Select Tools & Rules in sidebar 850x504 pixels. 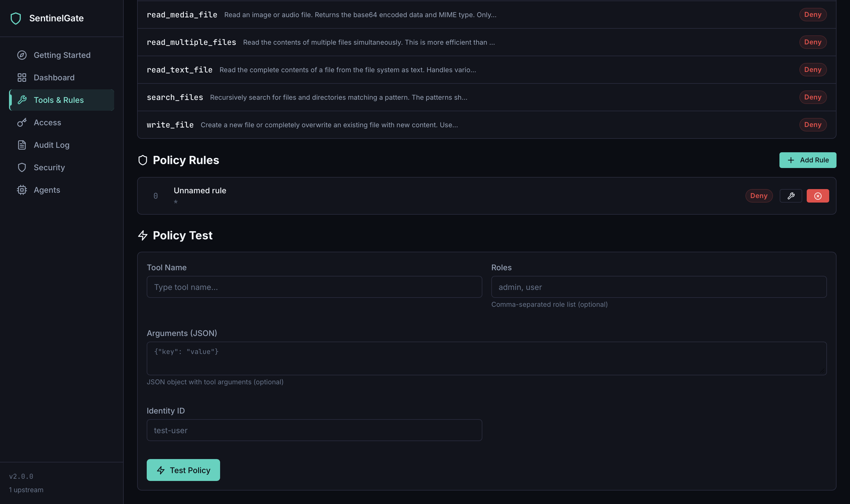click(x=58, y=100)
